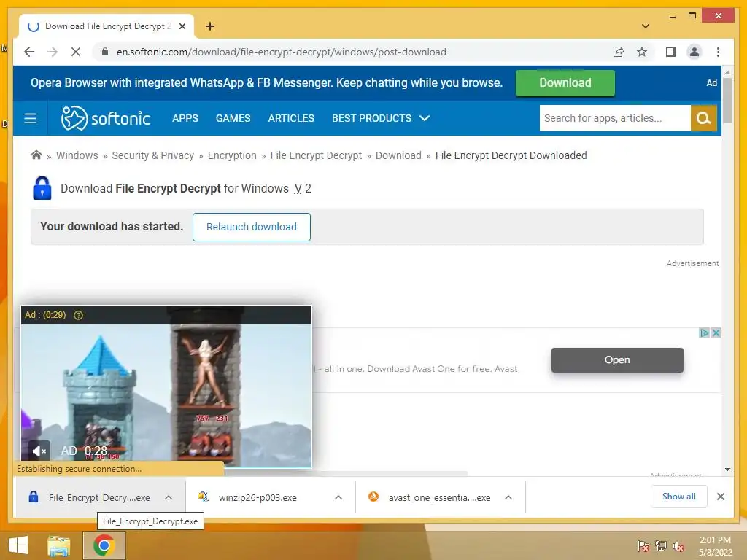View site information via the lock icon
This screenshot has width=747, height=560.
pos(105,52)
